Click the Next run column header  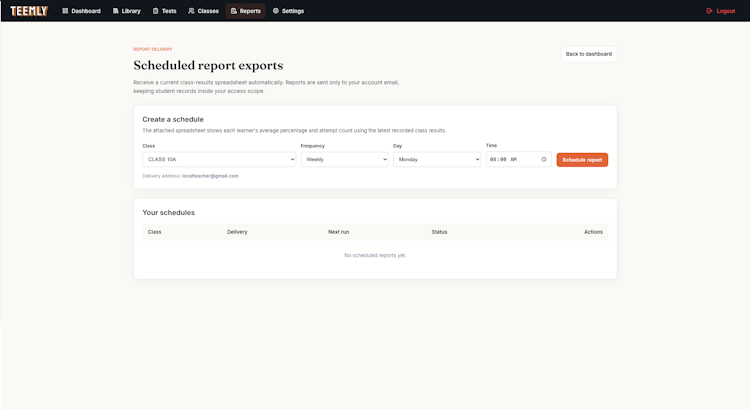pos(339,232)
